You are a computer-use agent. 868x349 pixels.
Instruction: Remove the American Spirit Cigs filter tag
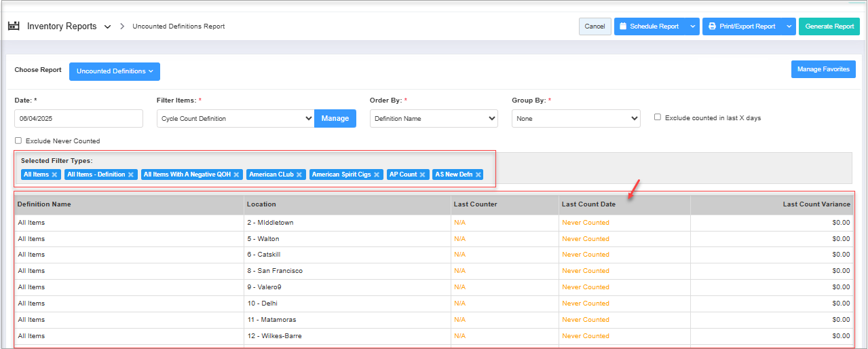pyautogui.click(x=377, y=174)
